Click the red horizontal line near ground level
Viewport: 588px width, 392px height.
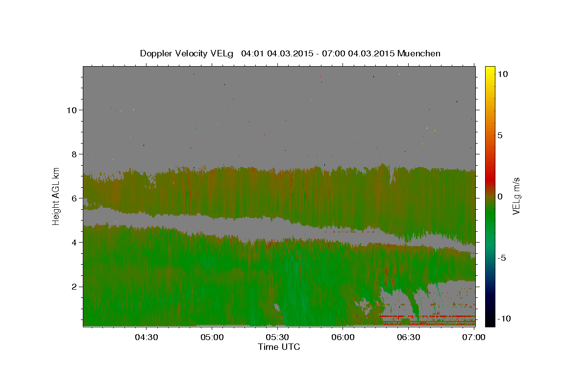[427, 317]
